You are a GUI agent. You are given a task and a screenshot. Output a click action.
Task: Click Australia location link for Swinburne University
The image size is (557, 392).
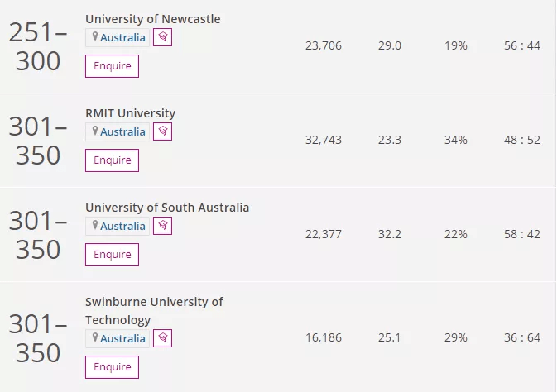(122, 338)
